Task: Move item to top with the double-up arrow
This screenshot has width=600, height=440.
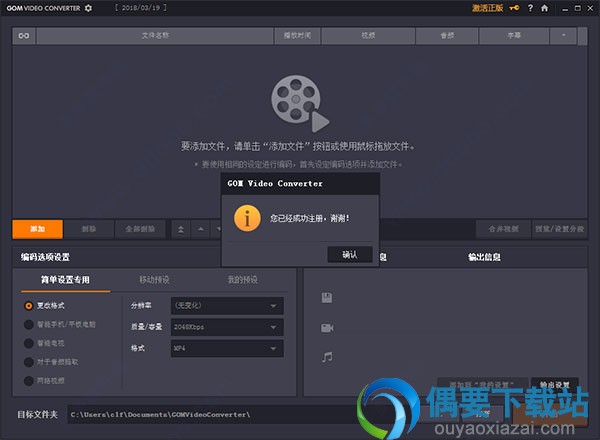Action: tap(181, 229)
